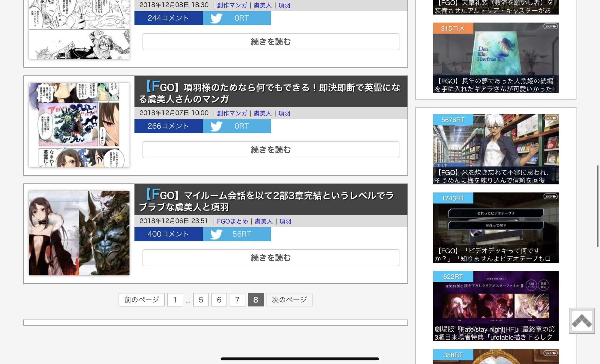Image resolution: width=600 pixels, height=364 pixels.
Task: Click the scroll-to-top arrow icon
Action: click(582, 321)
